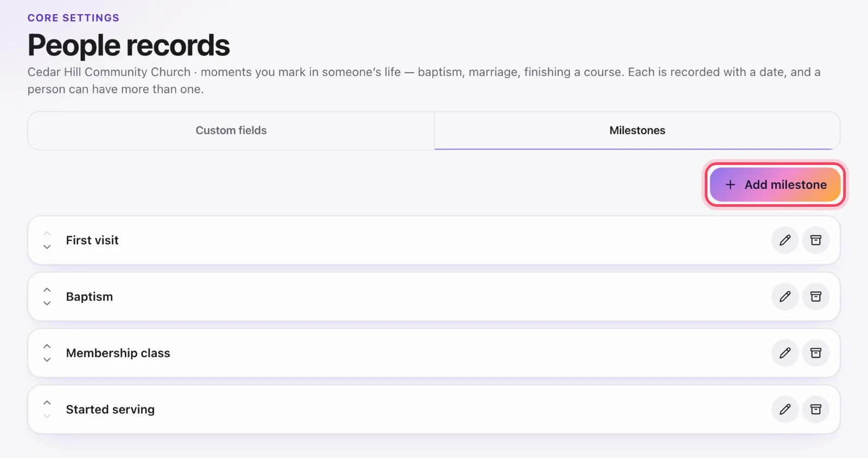Screen dimensions: 868x458
Task: Edit the Membership class milestone
Action: pos(785,353)
